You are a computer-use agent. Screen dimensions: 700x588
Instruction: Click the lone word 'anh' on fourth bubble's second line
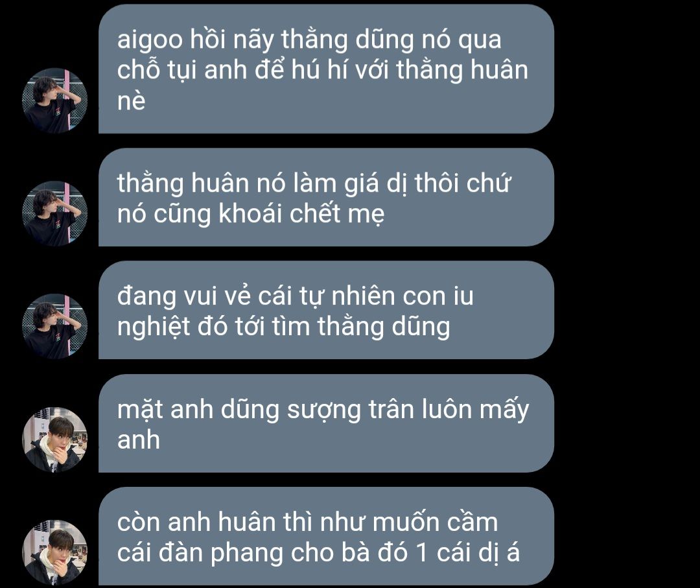pos(139,440)
